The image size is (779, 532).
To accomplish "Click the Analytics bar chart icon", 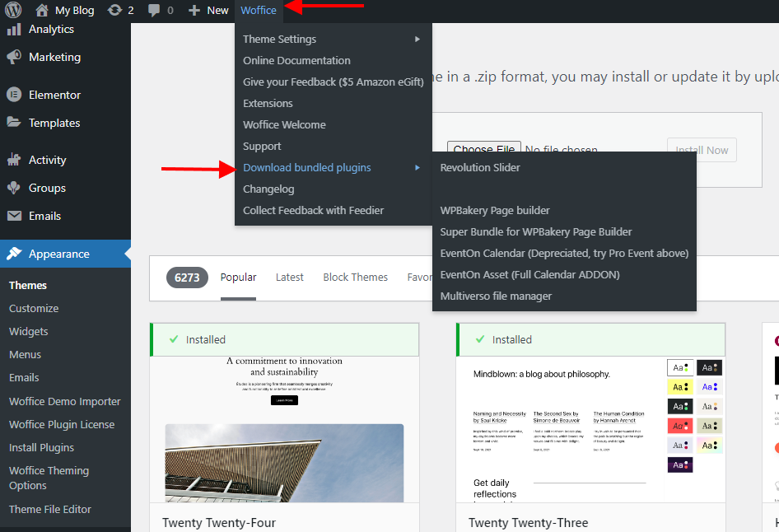I will point(14,30).
